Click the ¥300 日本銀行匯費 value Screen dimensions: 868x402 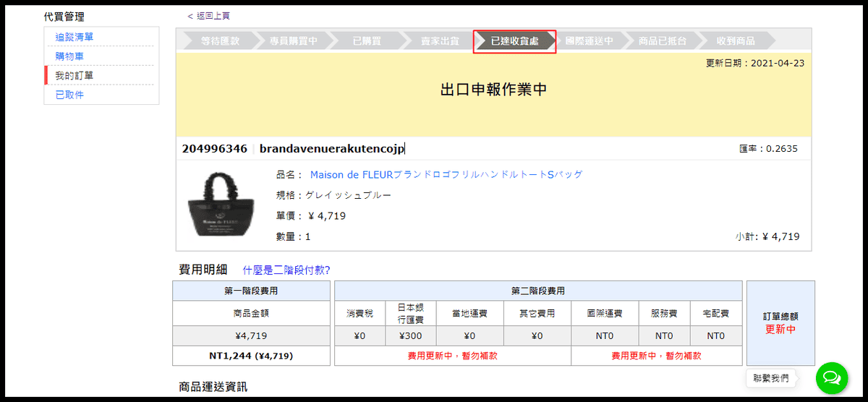coord(410,335)
